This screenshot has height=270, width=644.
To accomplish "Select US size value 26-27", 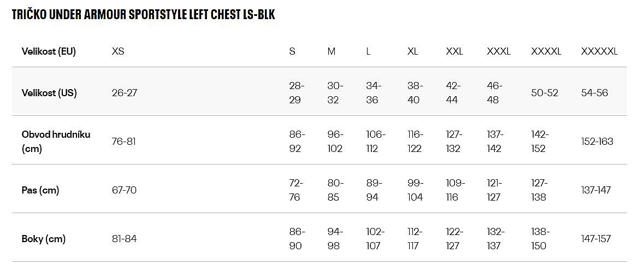I will point(125,93).
